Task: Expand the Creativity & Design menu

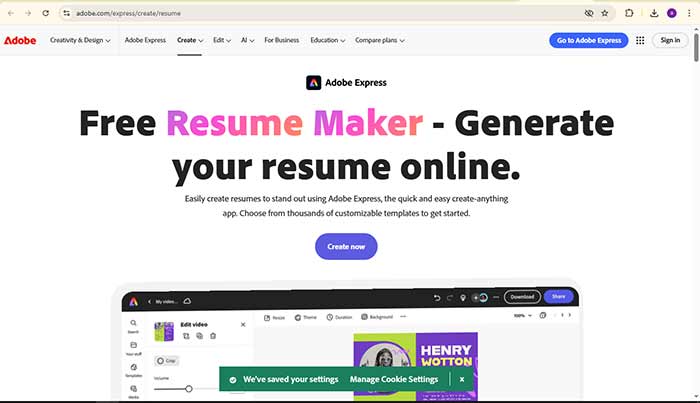Action: click(x=80, y=40)
